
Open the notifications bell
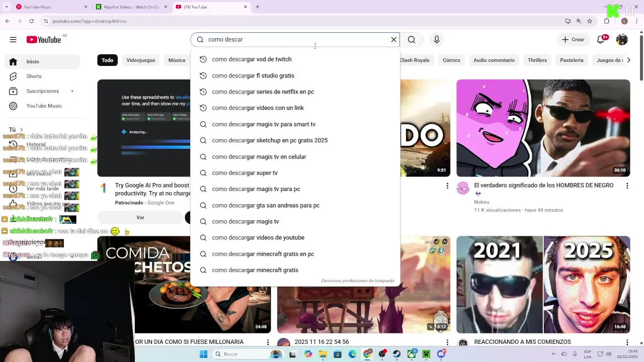pyautogui.click(x=601, y=40)
